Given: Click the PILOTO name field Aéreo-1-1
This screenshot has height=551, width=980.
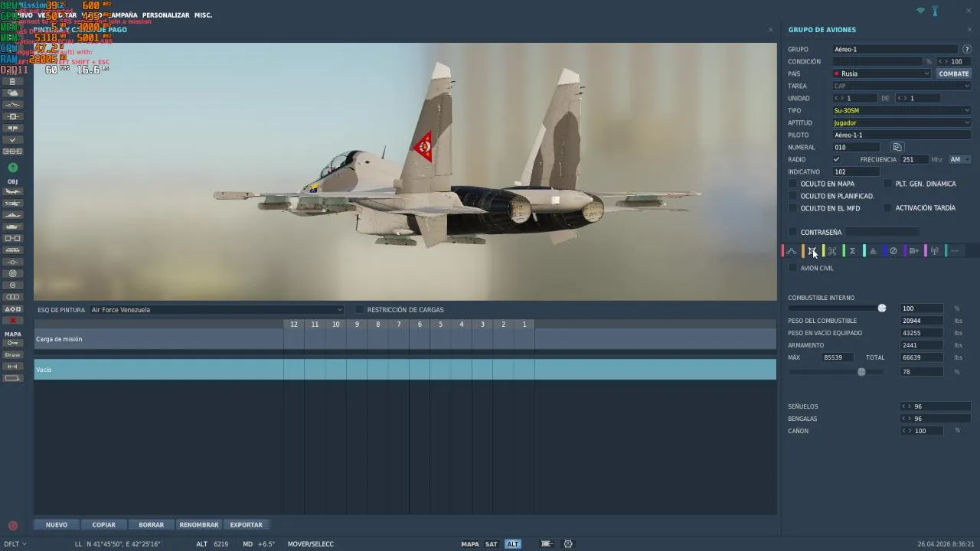Looking at the screenshot, I should click(x=902, y=135).
